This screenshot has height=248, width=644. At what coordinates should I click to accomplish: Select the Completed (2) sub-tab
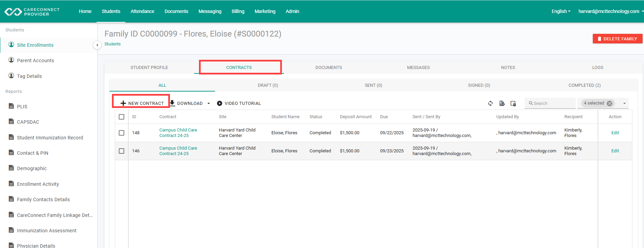coord(585,85)
